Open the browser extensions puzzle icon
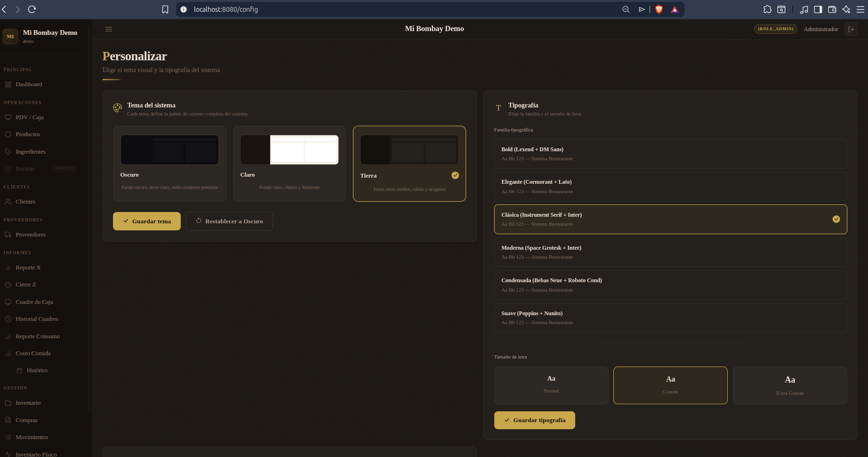Viewport: 868px width, 457px height. pos(767,9)
